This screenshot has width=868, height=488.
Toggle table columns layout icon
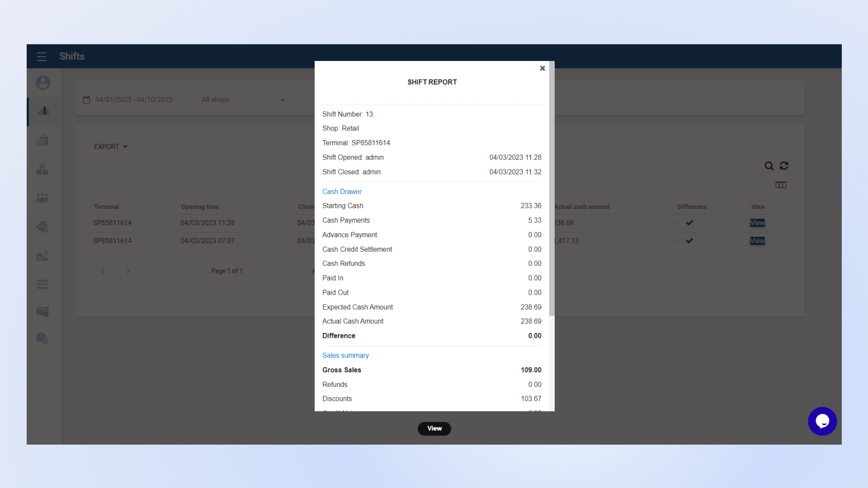click(x=781, y=185)
